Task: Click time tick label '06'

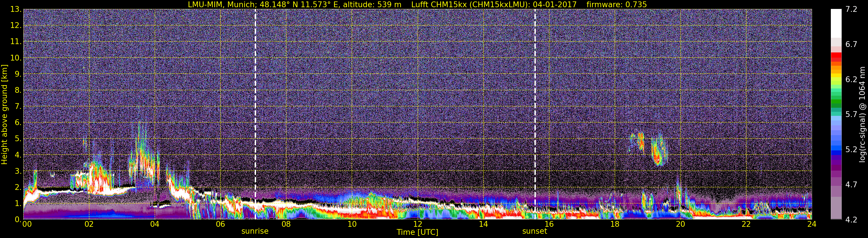Action: (220, 224)
